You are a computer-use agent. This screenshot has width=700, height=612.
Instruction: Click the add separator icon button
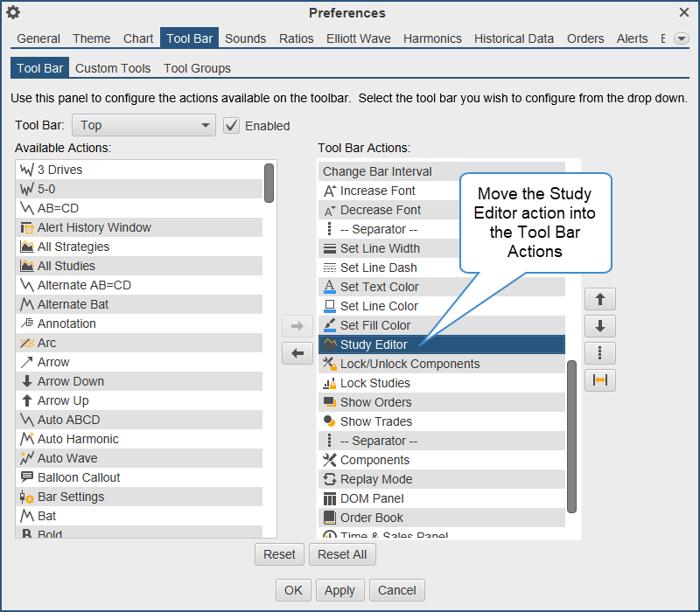600,353
